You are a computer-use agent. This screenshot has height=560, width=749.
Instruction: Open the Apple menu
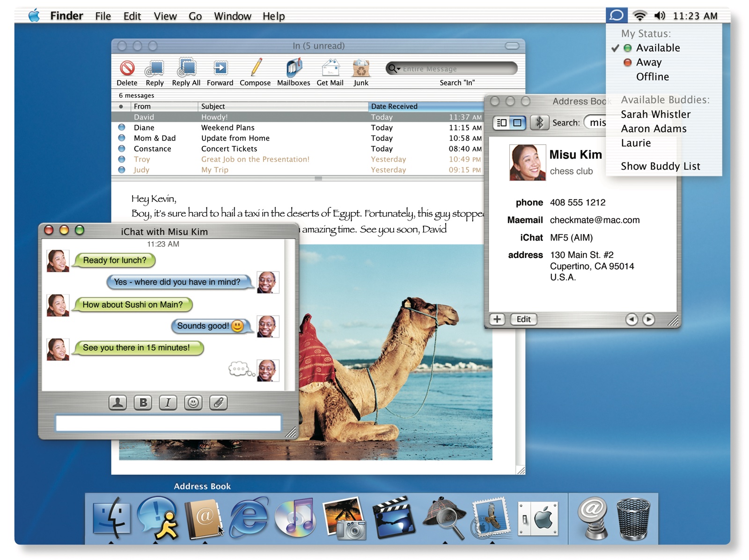pos(34,15)
